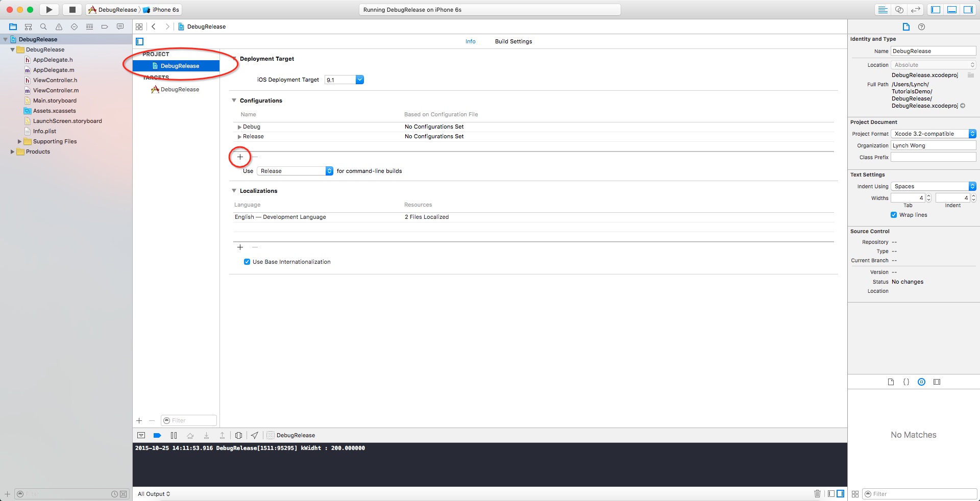This screenshot has height=501, width=980.
Task: Add a new configuration with plus button
Action: [240, 157]
